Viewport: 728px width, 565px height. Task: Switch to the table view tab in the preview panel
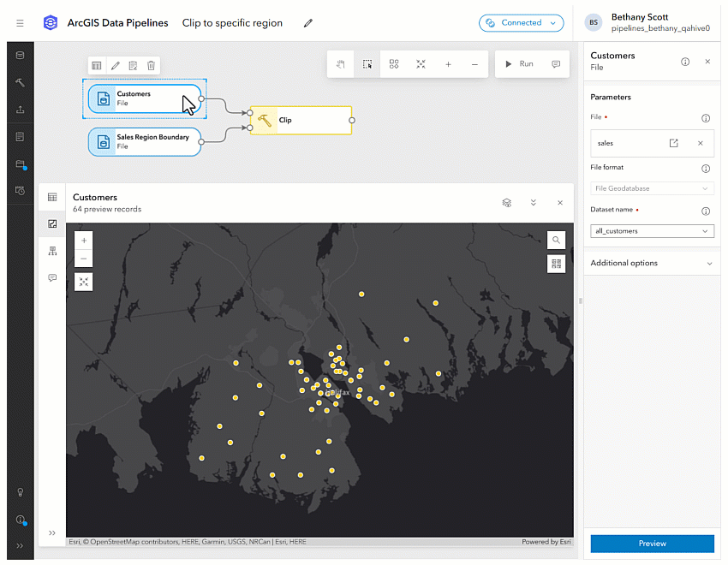coord(52,196)
